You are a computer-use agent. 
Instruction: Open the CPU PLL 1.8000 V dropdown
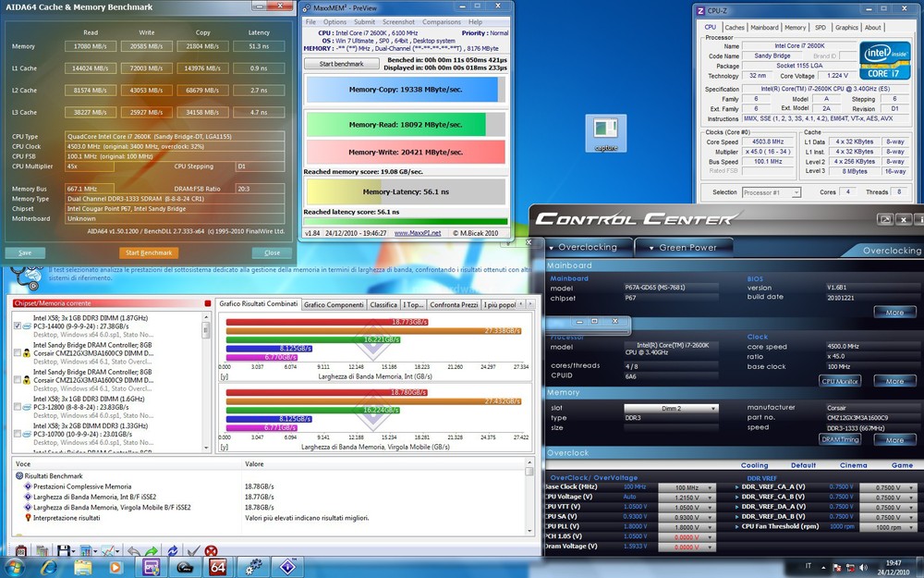(687, 527)
